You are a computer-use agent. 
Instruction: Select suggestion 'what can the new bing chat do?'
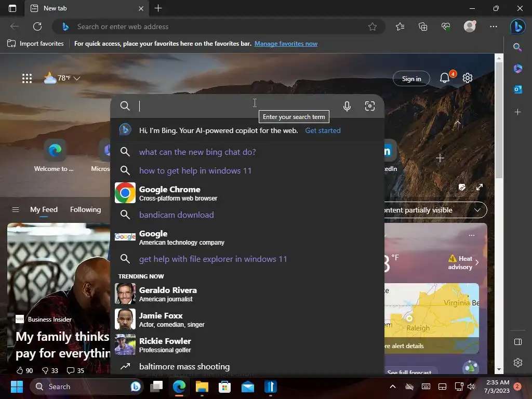(x=247, y=152)
